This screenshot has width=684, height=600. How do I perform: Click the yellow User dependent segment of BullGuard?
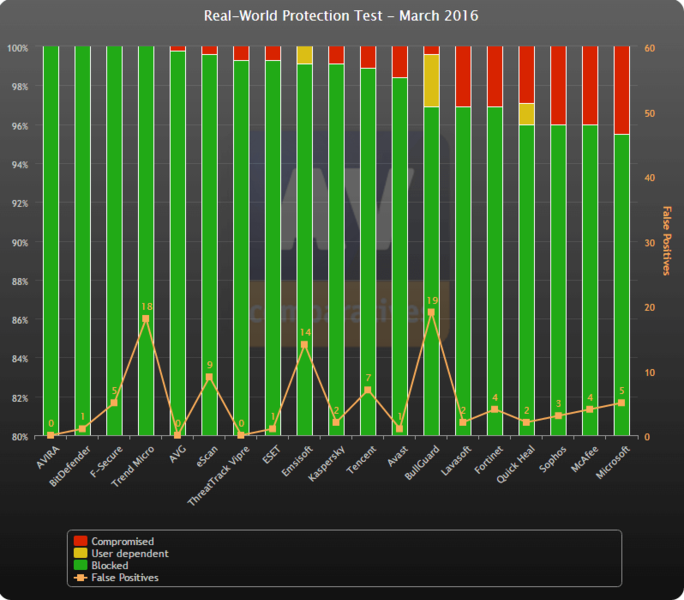pyautogui.click(x=431, y=80)
